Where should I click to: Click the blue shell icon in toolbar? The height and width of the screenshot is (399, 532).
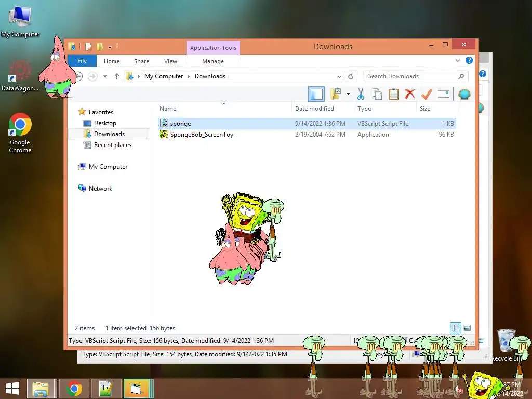click(x=464, y=94)
